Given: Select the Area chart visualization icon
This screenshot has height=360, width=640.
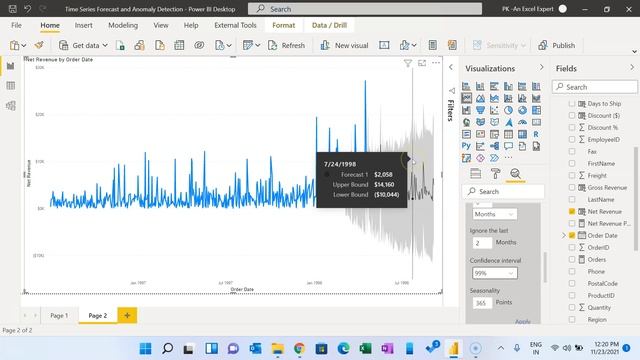Looking at the screenshot, I should pos(480,98).
